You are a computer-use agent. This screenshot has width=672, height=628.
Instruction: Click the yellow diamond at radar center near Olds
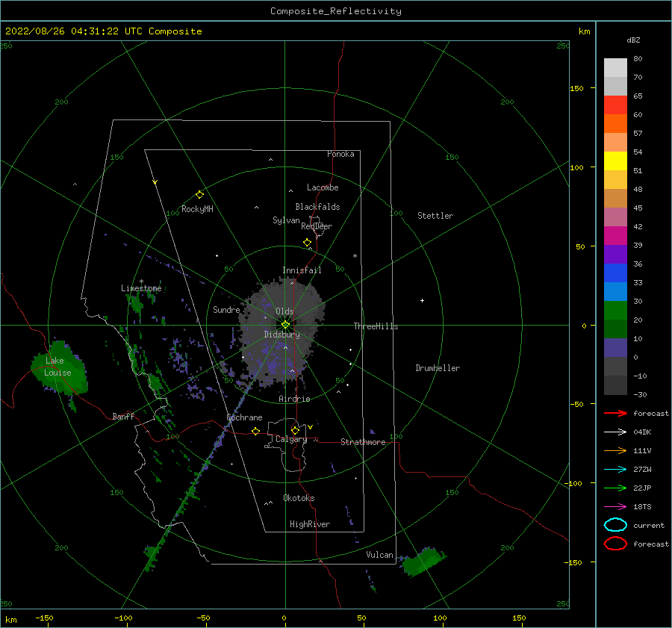click(x=285, y=325)
